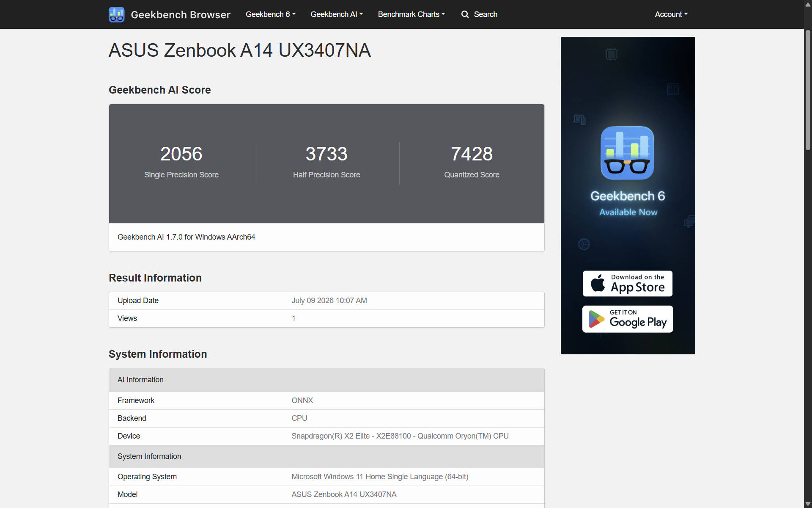The height and width of the screenshot is (508, 812).
Task: Click Geekbench AI 1.7.0 for Windows AArch64 text
Action: pos(186,237)
